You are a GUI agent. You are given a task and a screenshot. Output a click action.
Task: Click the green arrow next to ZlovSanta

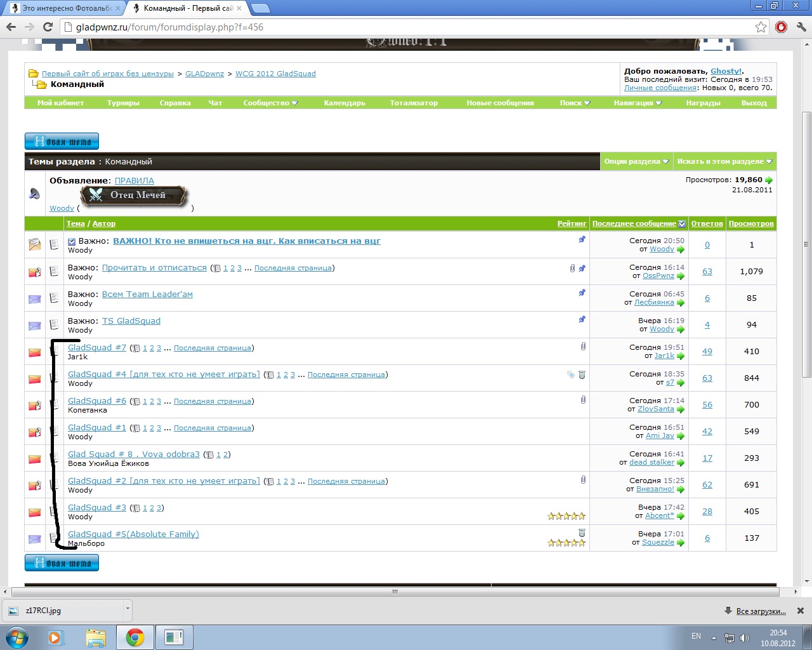pos(681,409)
